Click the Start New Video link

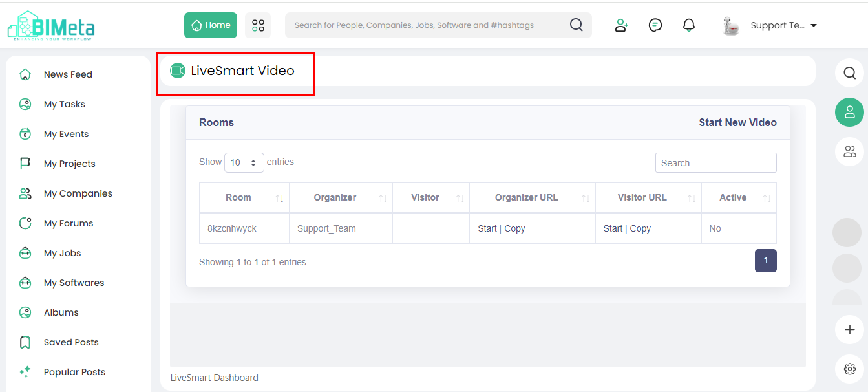[737, 122]
